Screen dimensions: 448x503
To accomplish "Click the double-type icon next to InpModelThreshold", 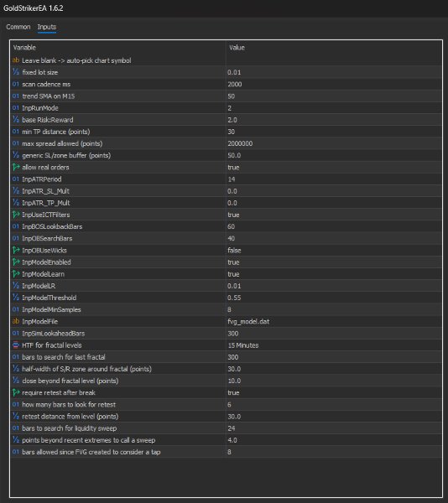I will click(x=16, y=298).
